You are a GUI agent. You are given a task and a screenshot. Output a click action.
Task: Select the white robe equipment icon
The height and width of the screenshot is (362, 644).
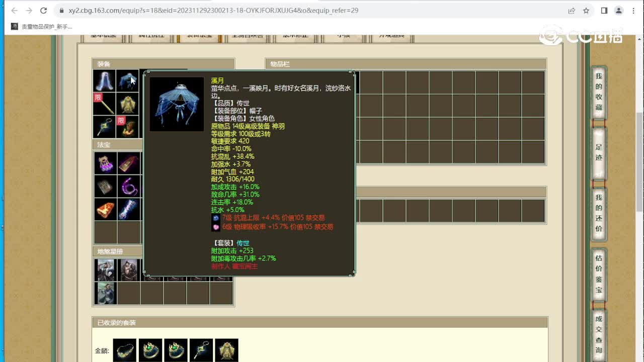(105, 81)
